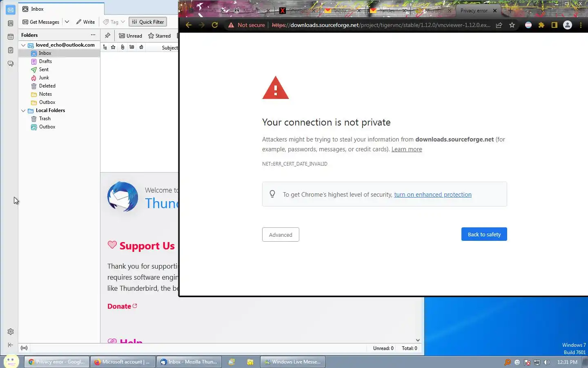Click the starred column header icon
This screenshot has height=368, width=588.
tap(113, 47)
